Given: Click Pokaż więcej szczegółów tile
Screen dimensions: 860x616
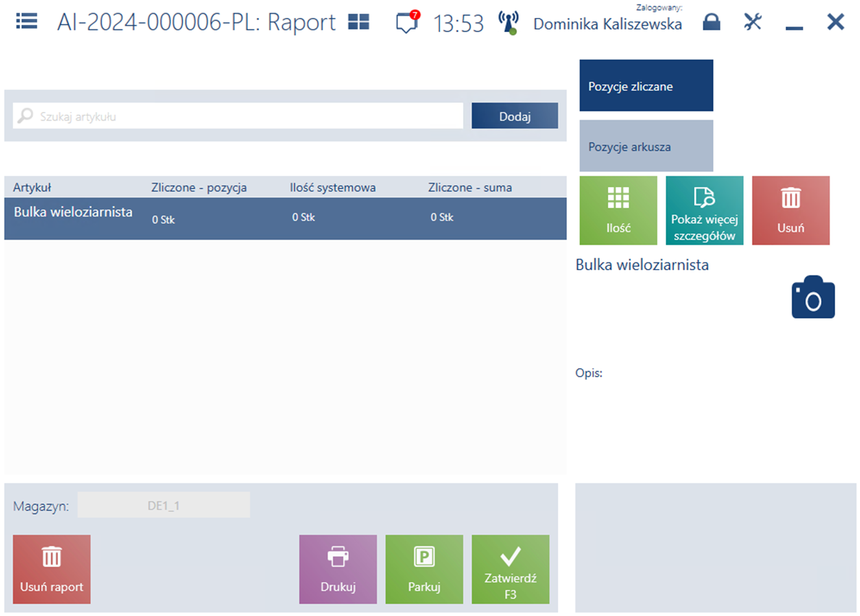Looking at the screenshot, I should coord(704,211).
